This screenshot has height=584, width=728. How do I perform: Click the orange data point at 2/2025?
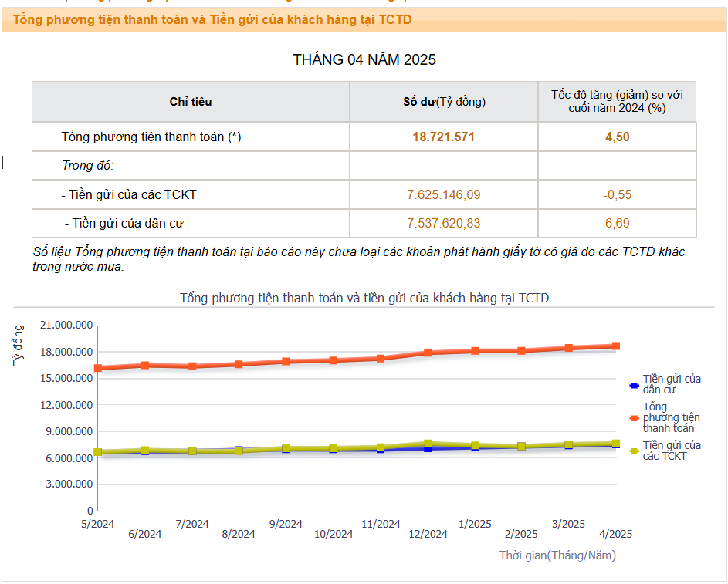point(521,351)
